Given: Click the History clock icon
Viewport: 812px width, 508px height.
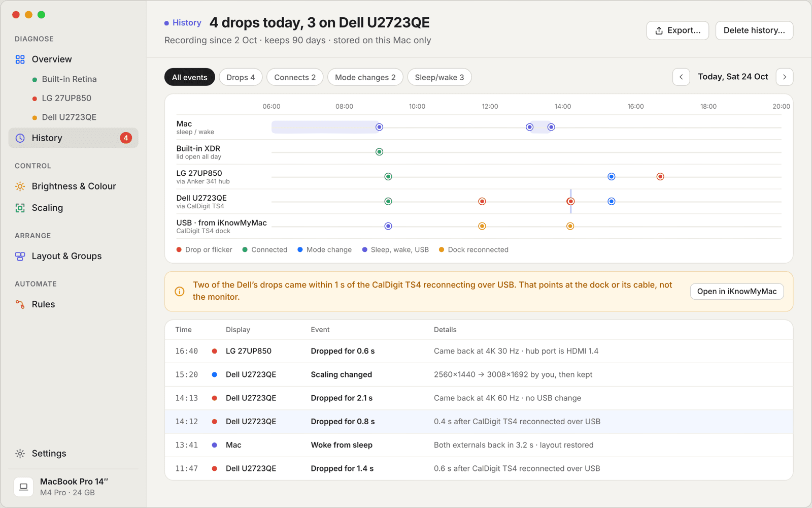Looking at the screenshot, I should pyautogui.click(x=20, y=138).
